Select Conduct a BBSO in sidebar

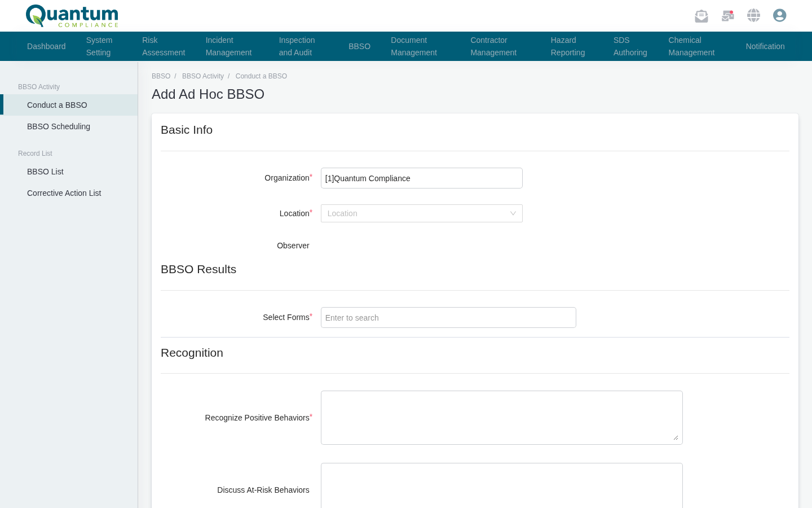[x=69, y=105]
